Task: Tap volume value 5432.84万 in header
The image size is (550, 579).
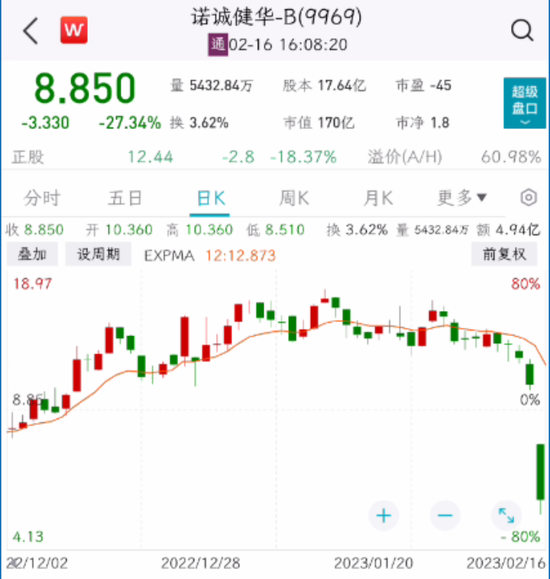Action: coord(221,86)
